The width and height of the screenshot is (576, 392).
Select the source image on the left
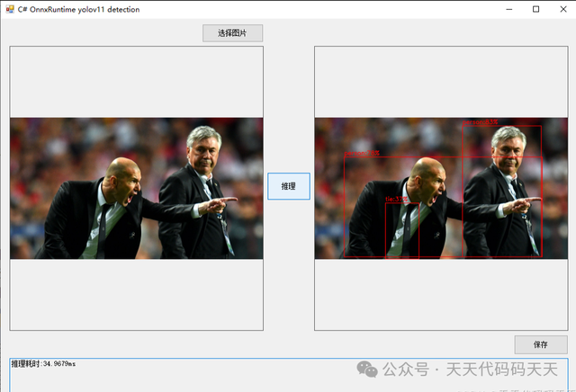coord(136,188)
